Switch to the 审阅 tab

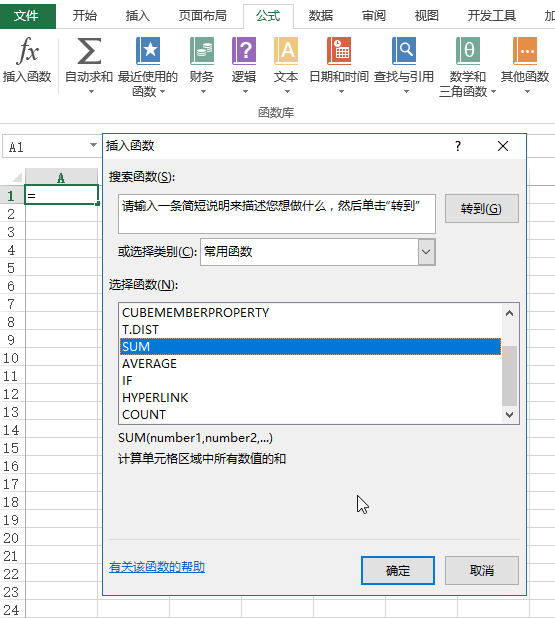pyautogui.click(x=374, y=16)
